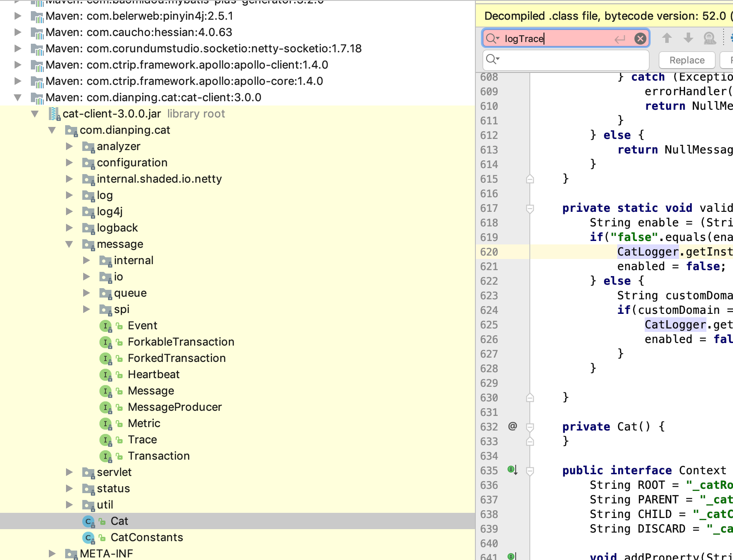Focus the replace text input field

click(x=566, y=60)
